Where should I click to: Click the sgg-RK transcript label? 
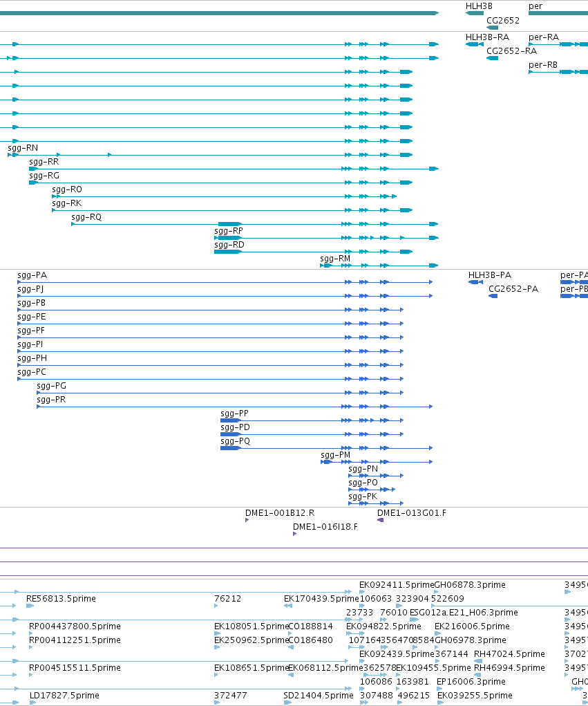(66, 203)
